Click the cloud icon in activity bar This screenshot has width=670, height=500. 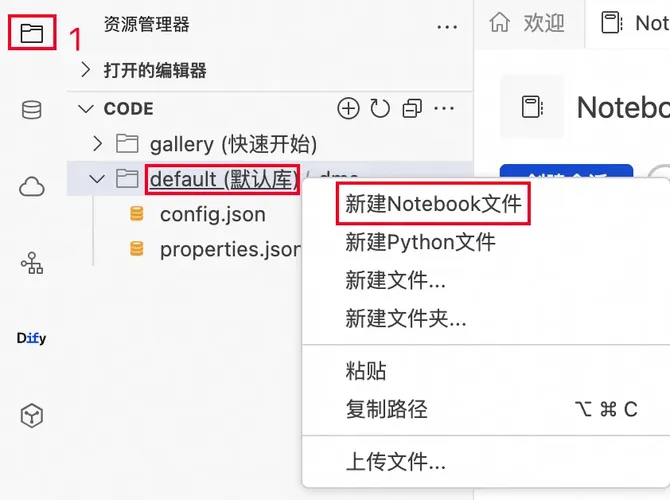[32, 186]
